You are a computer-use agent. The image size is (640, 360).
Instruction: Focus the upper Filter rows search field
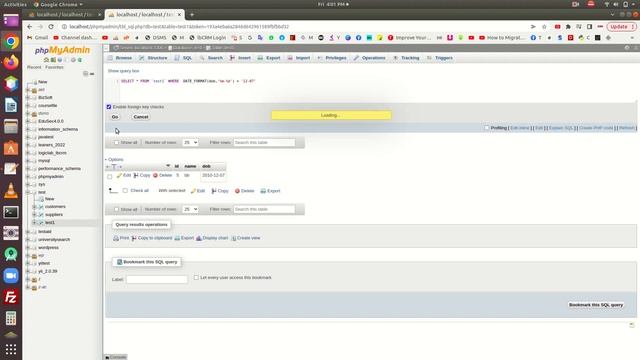[x=264, y=142]
